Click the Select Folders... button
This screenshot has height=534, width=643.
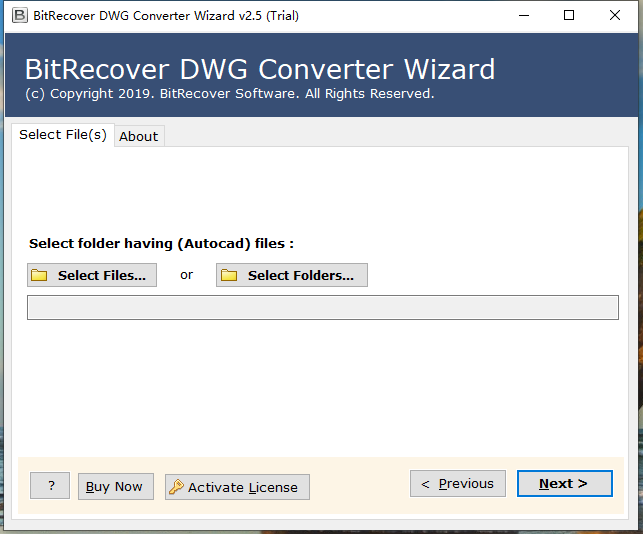point(292,275)
